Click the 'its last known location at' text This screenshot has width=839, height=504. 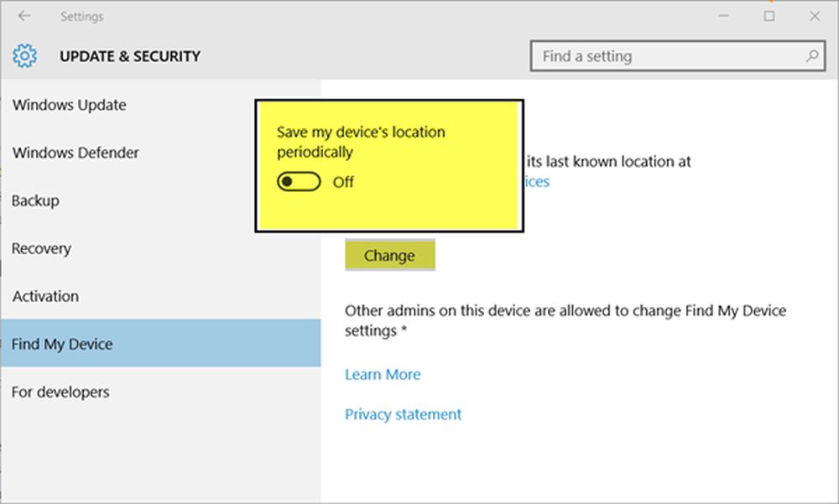[x=609, y=162]
